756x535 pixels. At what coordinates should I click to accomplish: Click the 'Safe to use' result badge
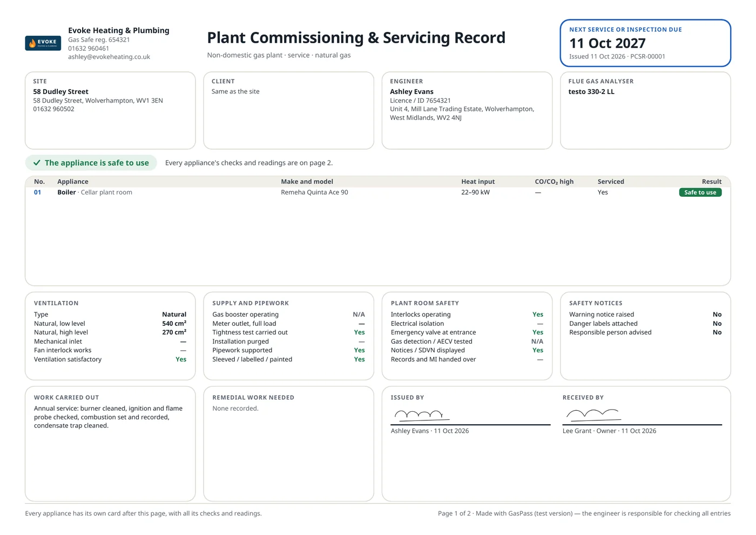[x=700, y=192]
